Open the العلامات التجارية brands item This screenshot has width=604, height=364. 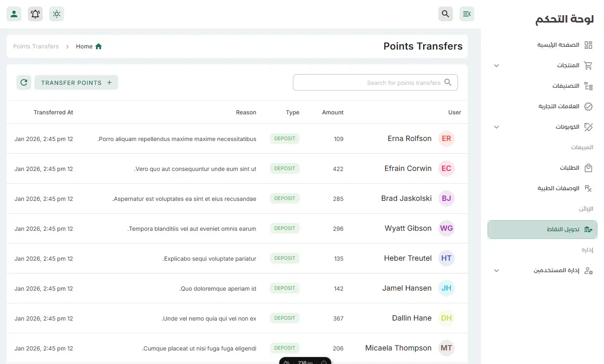pos(542,106)
